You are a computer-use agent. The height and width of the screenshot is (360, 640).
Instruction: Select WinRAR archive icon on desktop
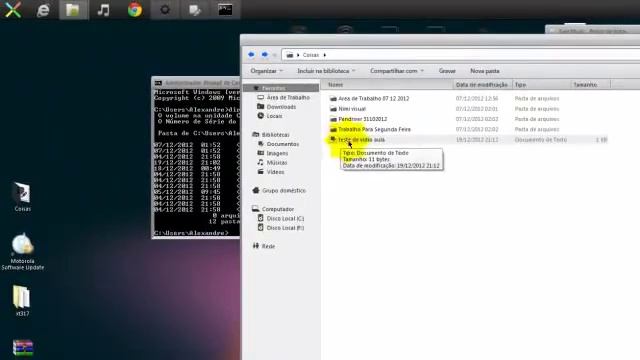click(23, 348)
